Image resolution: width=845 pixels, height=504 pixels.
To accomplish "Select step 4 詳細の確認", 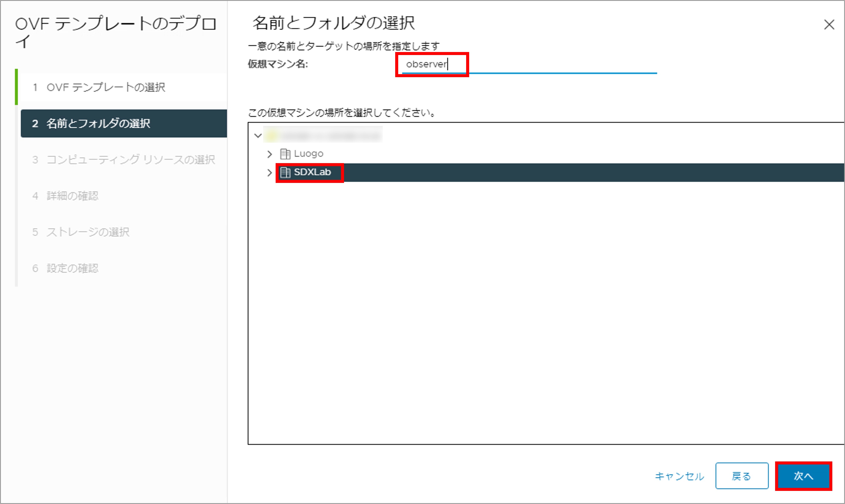I will coord(124,196).
